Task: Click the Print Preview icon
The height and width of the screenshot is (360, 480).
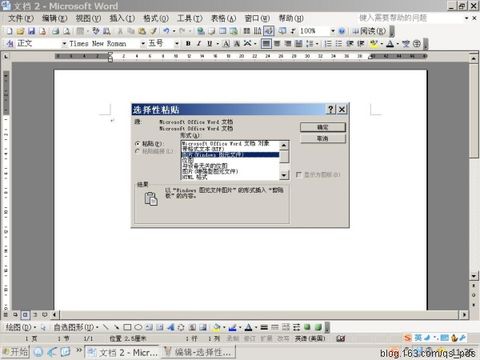Action: click(66, 31)
